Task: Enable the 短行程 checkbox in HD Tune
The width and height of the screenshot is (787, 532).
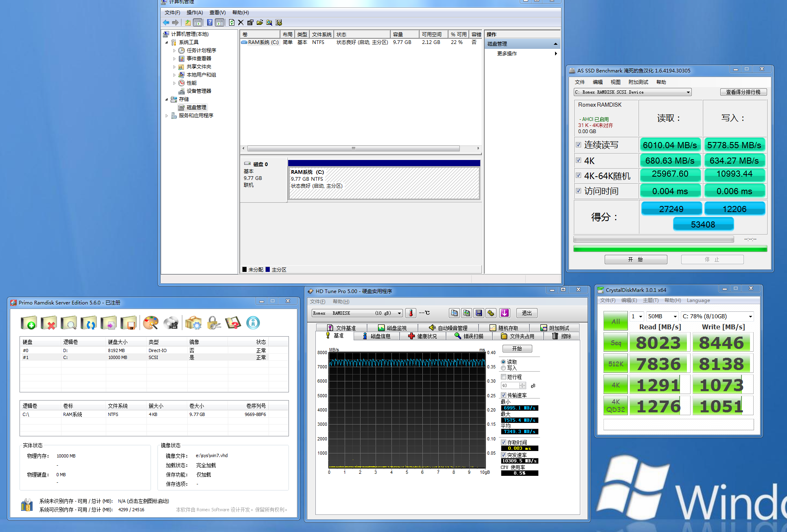Action: point(503,377)
